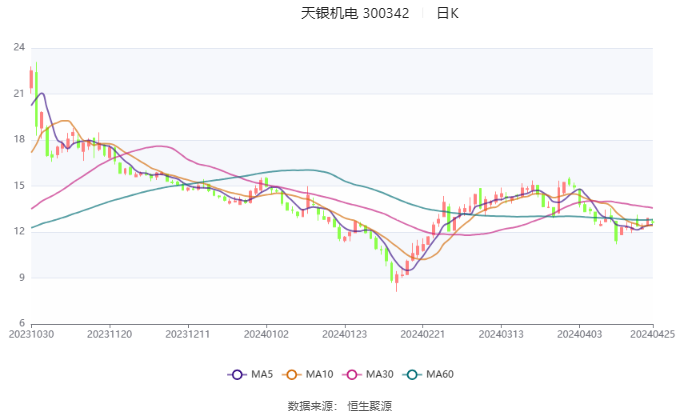
Task: Click the 20240313 x-axis date label
Action: click(x=498, y=335)
